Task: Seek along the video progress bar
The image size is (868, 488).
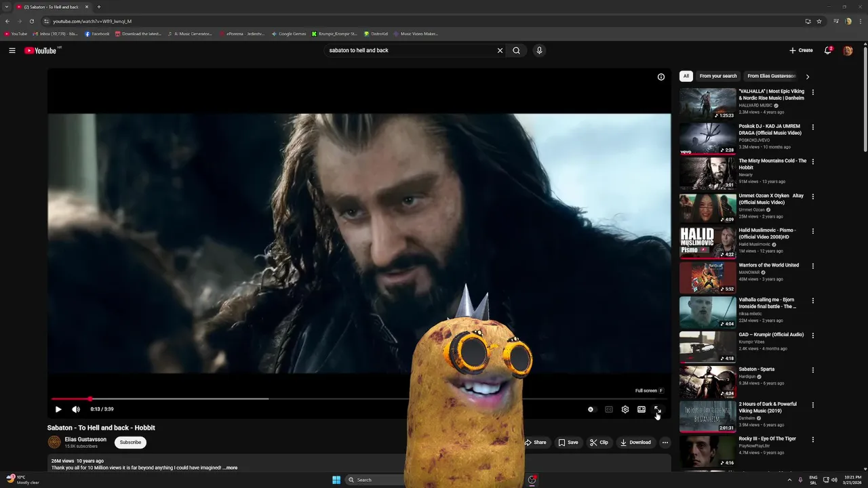Action: tap(359, 399)
